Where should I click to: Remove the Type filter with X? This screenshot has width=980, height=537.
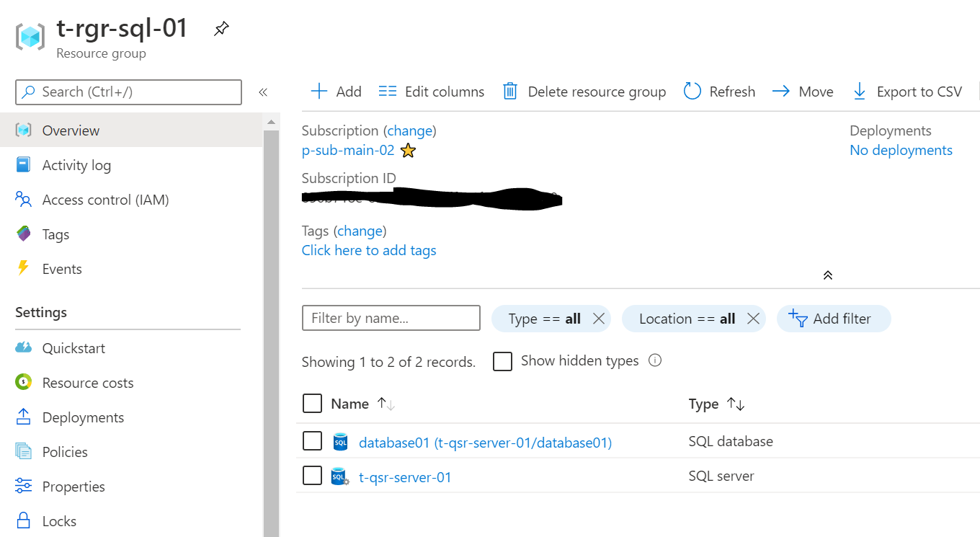(598, 319)
